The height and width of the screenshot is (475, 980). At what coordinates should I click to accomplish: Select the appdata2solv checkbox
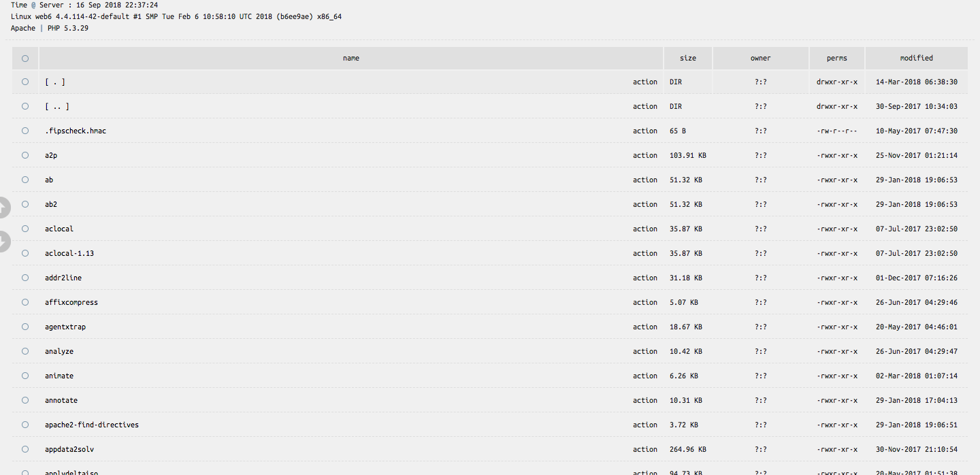(25, 449)
